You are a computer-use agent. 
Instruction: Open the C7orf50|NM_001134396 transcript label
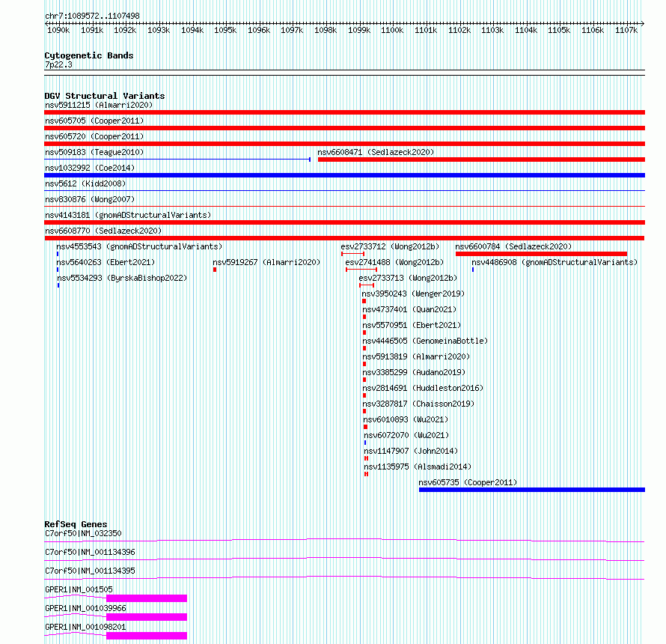[x=90, y=552]
